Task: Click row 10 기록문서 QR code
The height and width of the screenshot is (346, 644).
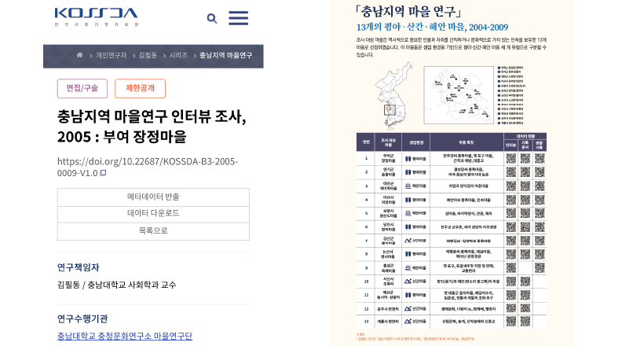Action: (525, 282)
